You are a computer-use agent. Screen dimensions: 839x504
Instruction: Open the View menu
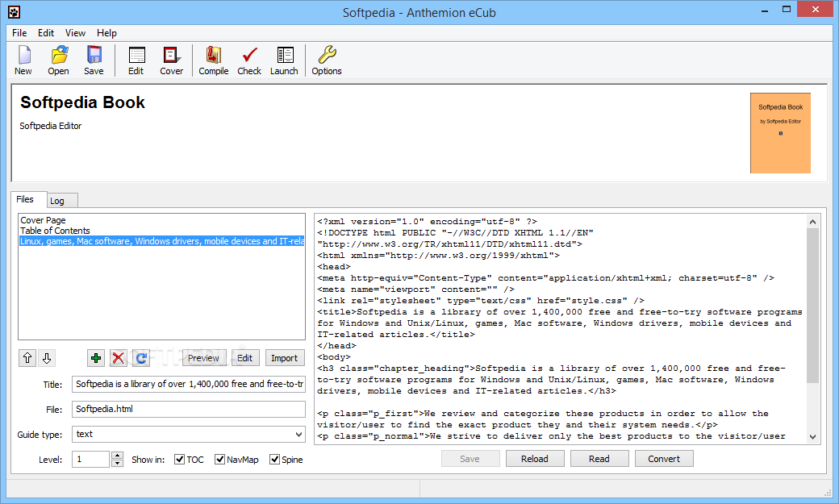(75, 32)
